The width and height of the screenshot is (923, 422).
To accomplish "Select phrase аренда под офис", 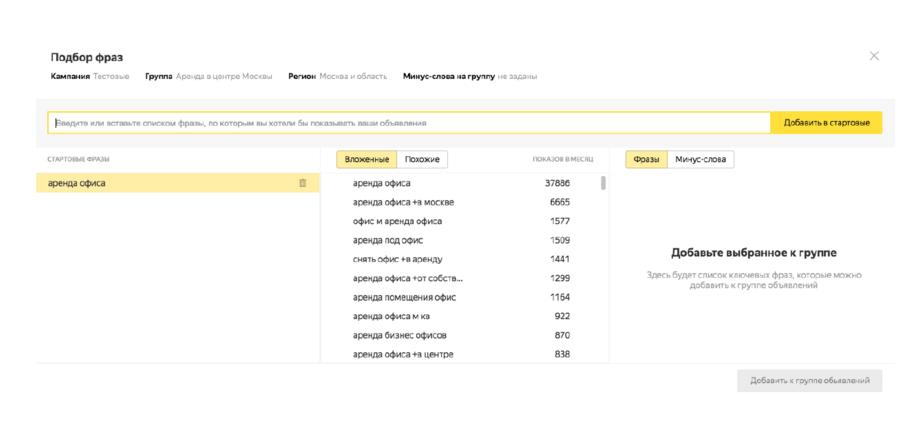I will point(387,240).
